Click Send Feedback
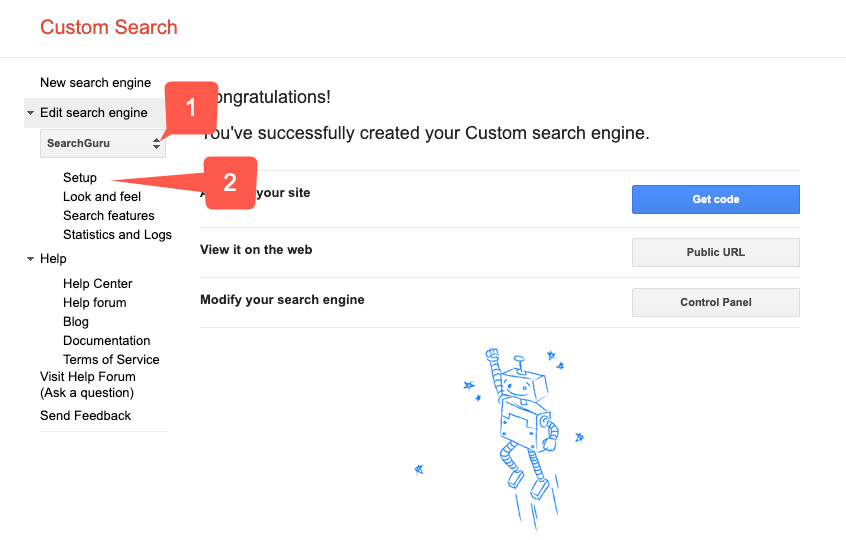The height and width of the screenshot is (540, 846). click(x=85, y=415)
